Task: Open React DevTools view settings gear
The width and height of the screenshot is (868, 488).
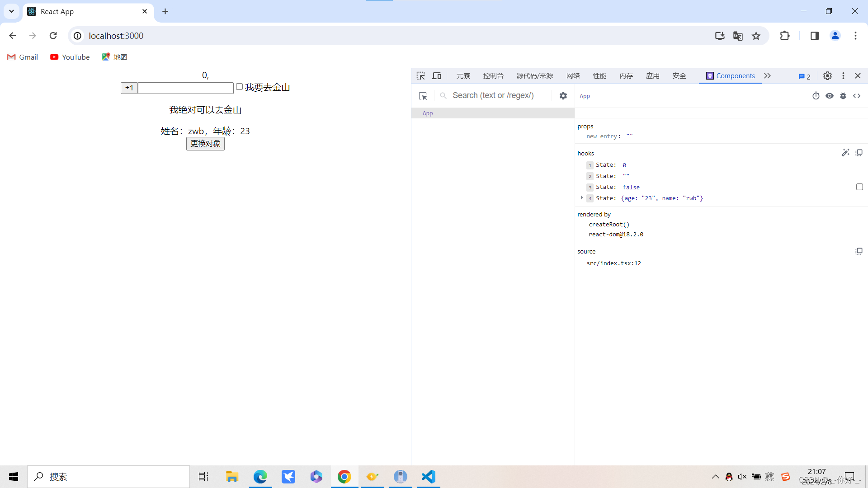Action: (x=563, y=96)
